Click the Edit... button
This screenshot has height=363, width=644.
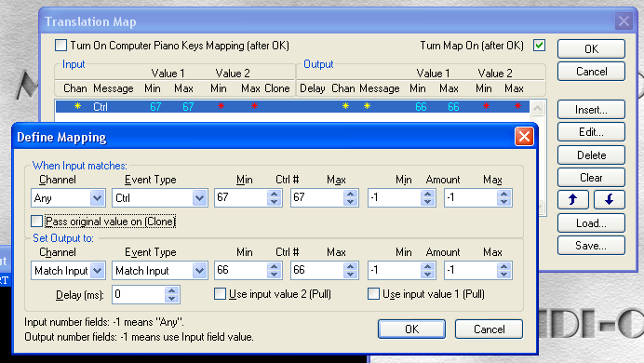(x=592, y=132)
